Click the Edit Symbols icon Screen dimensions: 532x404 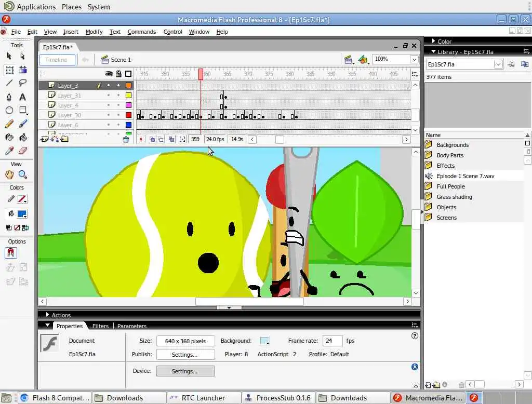coord(363,60)
